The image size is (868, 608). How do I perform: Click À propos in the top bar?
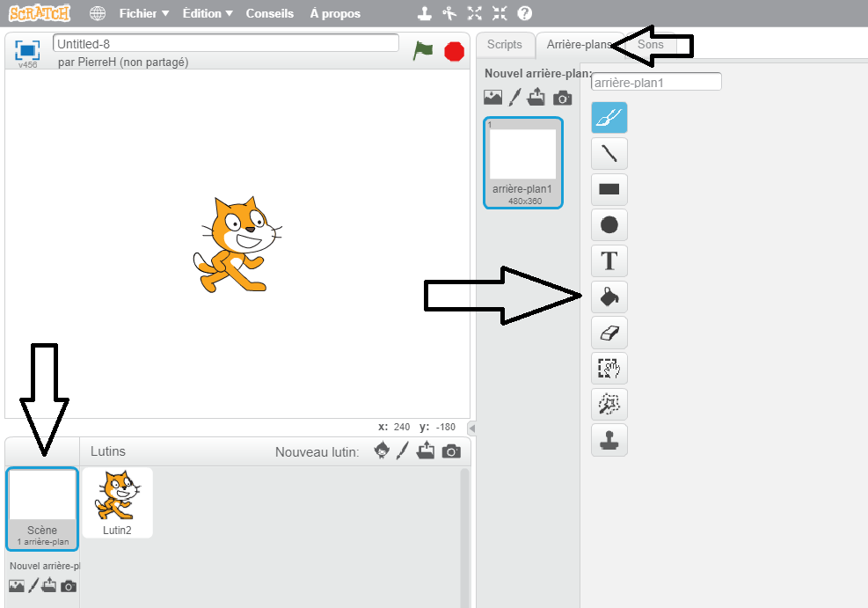click(335, 13)
